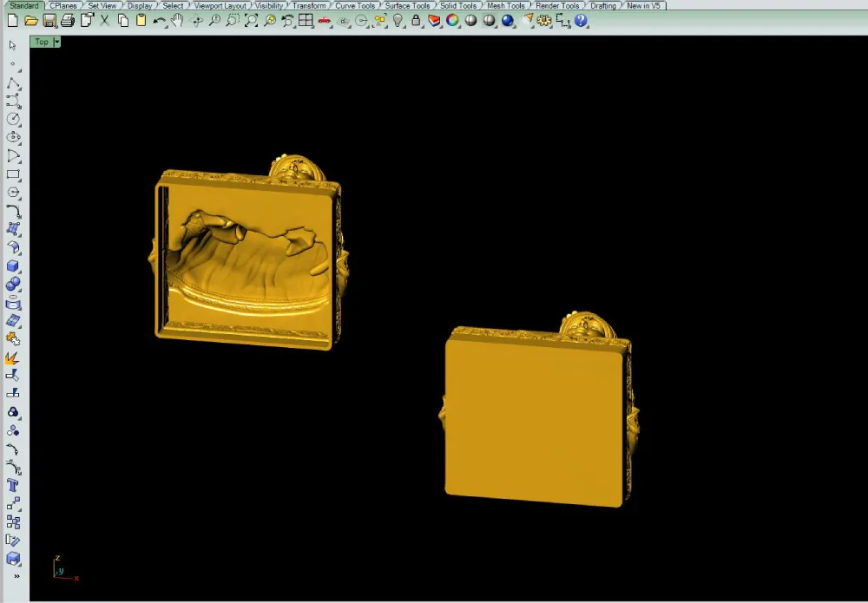
Task: Open the Edit Layers icon
Action: tap(435, 21)
